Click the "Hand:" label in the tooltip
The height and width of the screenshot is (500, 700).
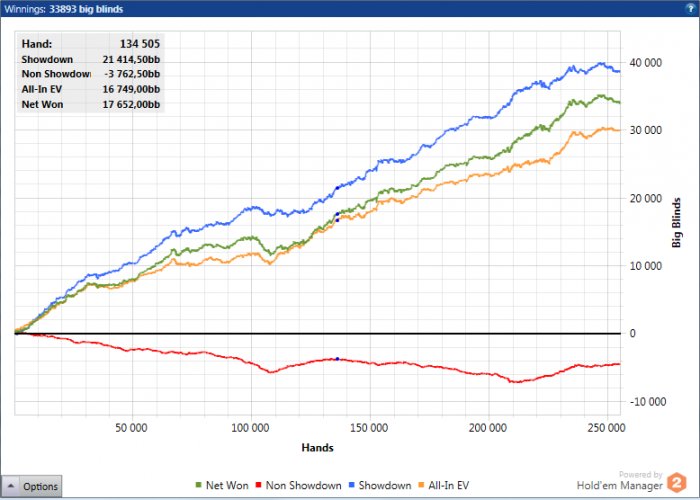click(37, 44)
